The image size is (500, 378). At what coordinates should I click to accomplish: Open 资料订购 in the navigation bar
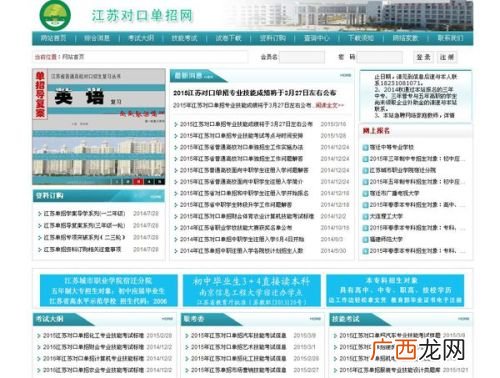coord(273,38)
